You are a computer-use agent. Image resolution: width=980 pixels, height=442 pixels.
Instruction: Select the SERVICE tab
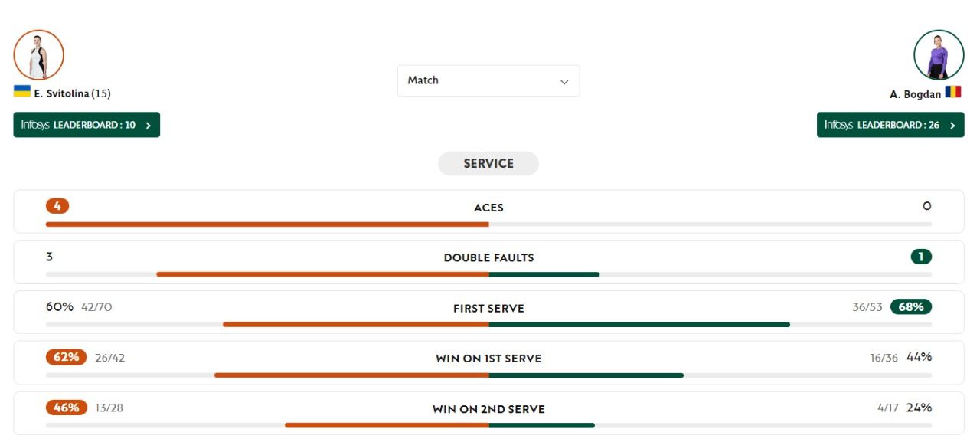[x=488, y=163]
